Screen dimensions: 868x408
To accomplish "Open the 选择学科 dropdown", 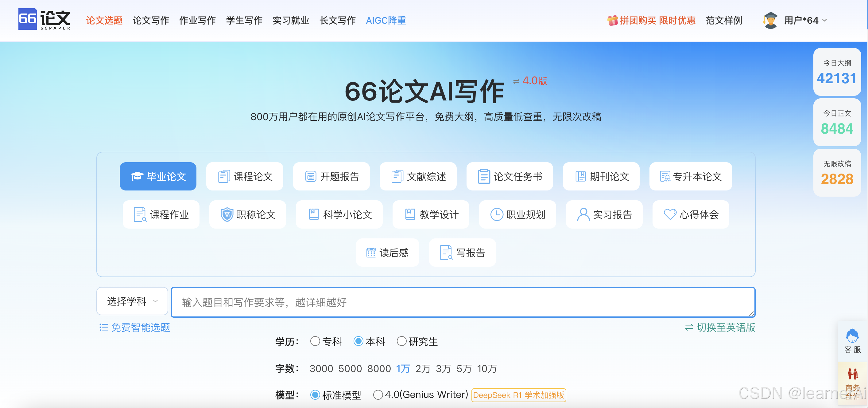I will 132,301.
